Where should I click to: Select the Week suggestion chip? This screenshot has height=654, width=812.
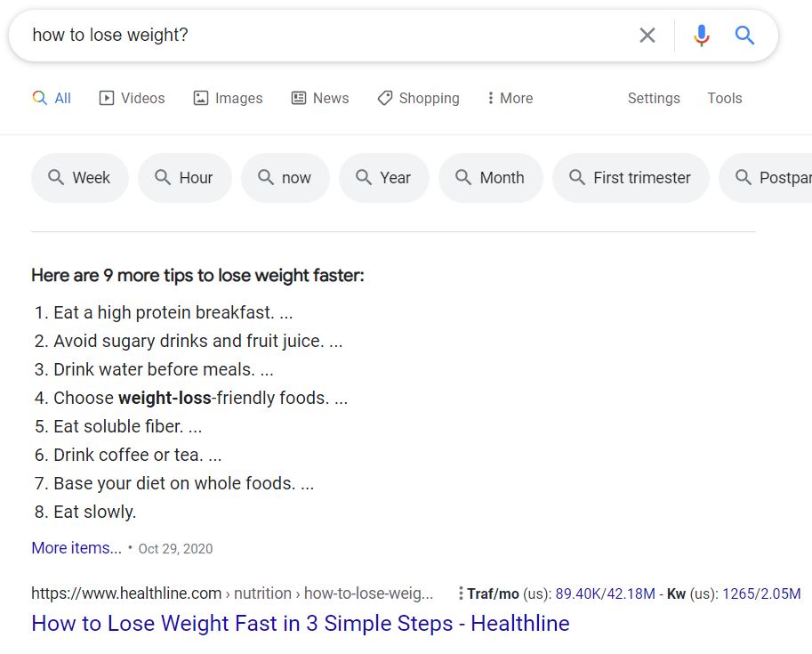(x=80, y=178)
